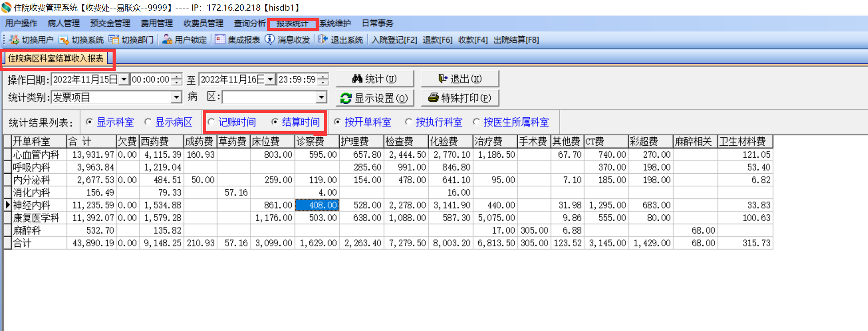Click the row indicator arrow beside 神经内科
This screenshot has height=331, width=868.
[8, 205]
